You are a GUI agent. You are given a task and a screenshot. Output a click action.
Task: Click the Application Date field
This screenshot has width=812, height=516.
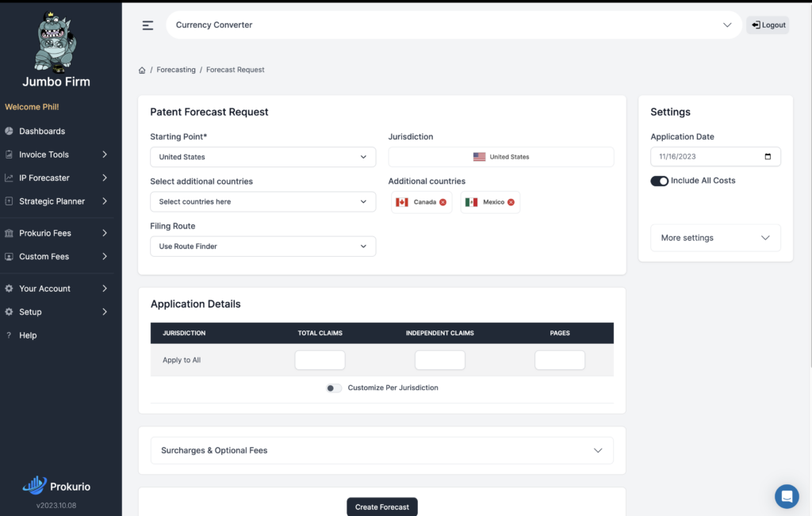[x=715, y=156]
